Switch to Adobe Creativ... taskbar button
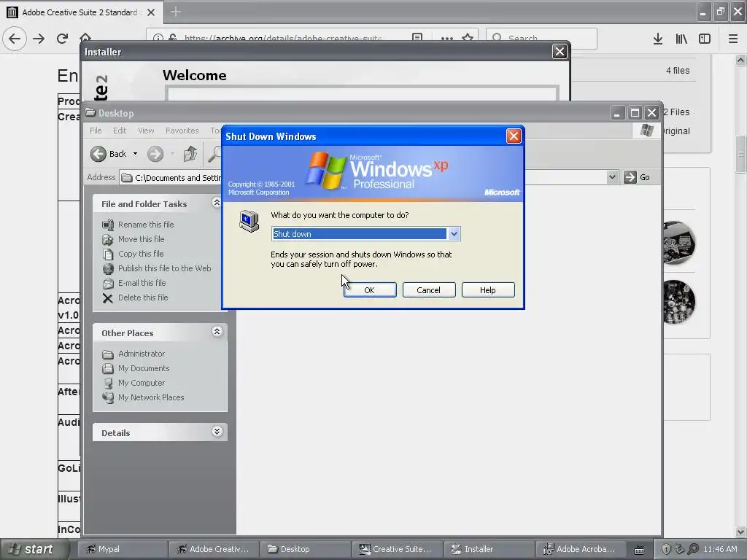The width and height of the screenshot is (747, 560). tap(215, 549)
